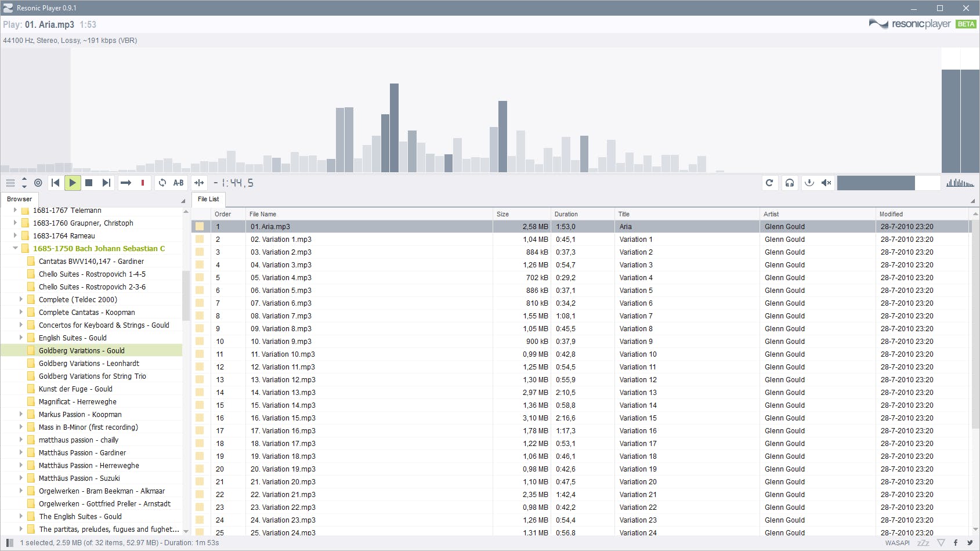The height and width of the screenshot is (551, 980).
Task: Select the file 02. Variation 1.mp3
Action: [281, 239]
